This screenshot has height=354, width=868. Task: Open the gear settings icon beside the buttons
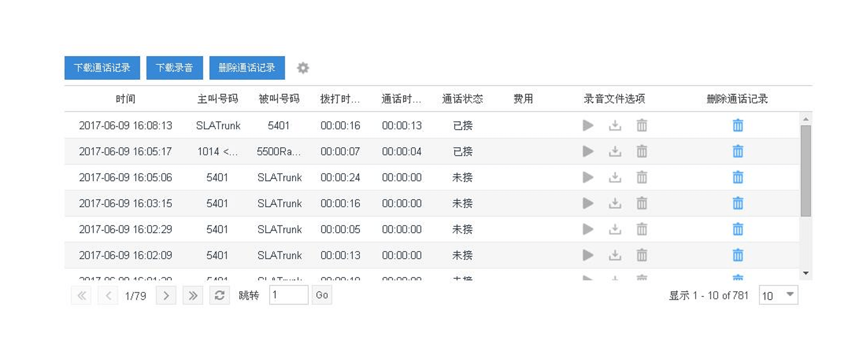click(x=303, y=68)
